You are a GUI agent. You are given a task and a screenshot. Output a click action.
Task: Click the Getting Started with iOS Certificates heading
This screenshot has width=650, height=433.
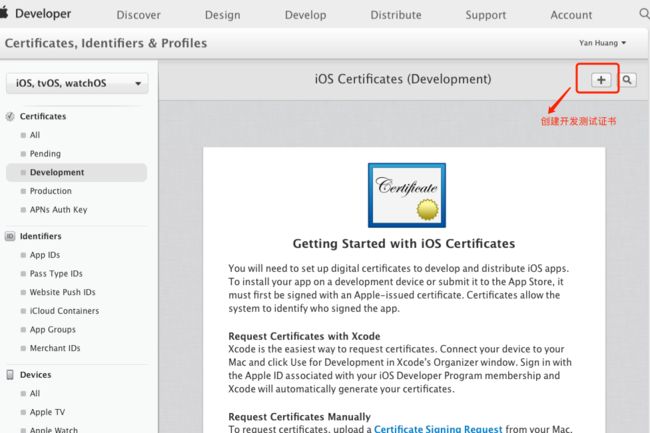tap(404, 243)
